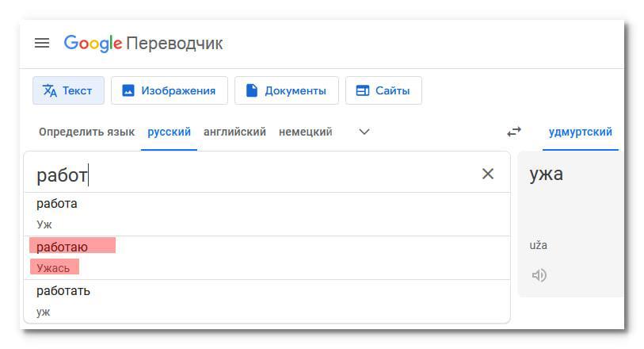The height and width of the screenshot is (349, 644).
Task: Click the translated word ужа
Action: point(547,174)
